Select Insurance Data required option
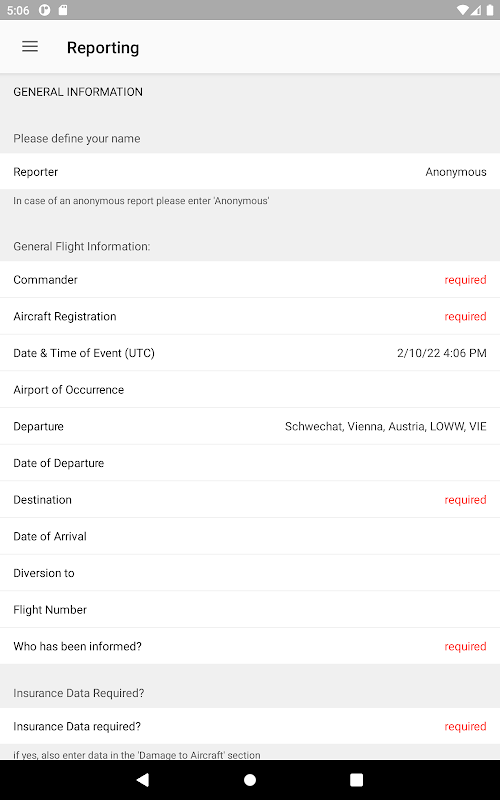Viewport: 500px width, 800px height. coord(250,726)
